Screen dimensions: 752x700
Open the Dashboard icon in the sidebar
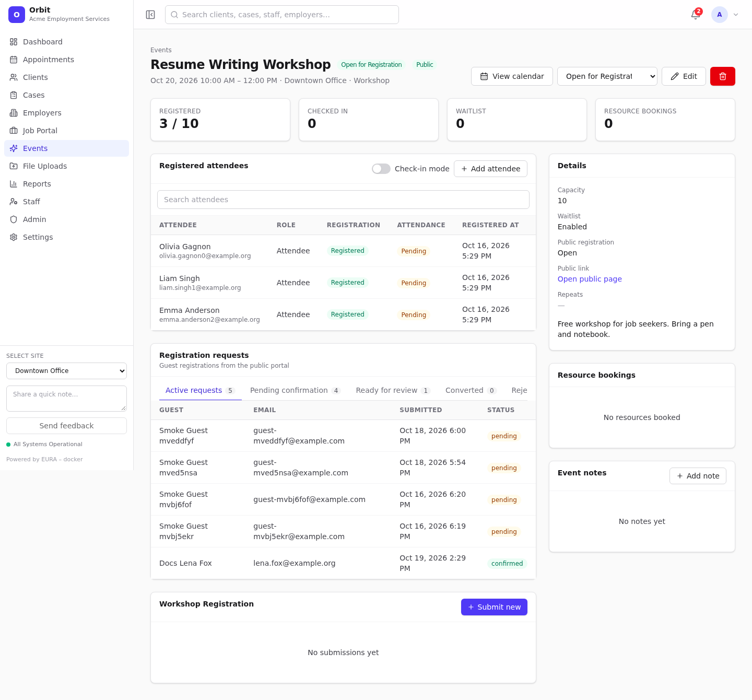(x=14, y=42)
